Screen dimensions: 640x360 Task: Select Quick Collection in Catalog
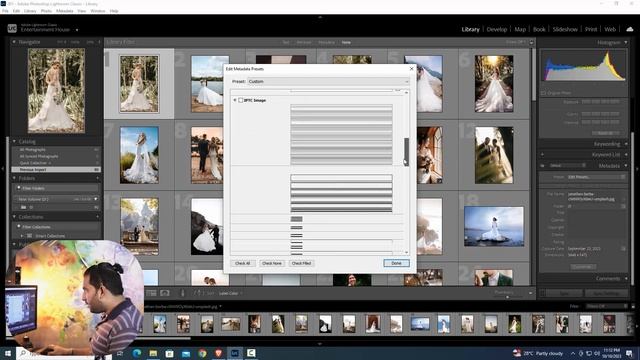pos(56,163)
